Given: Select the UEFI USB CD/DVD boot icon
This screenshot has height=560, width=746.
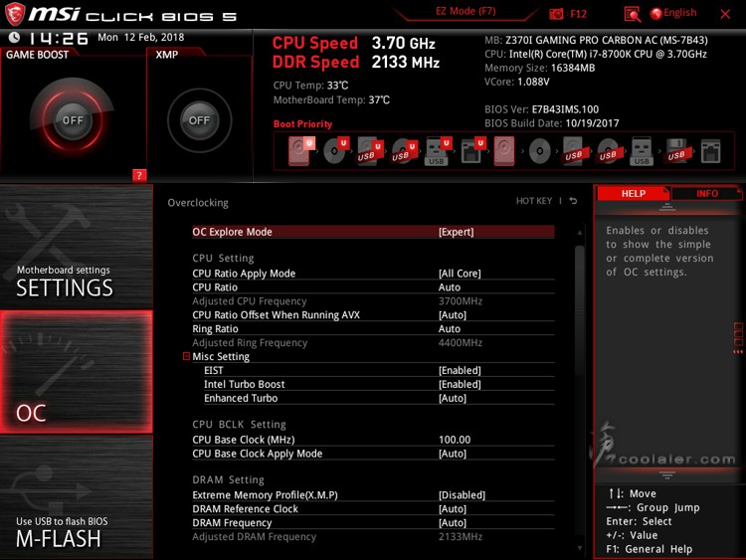Looking at the screenshot, I should pyautogui.click(x=404, y=151).
